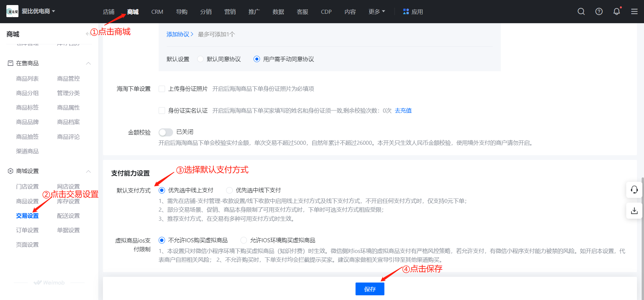This screenshot has height=300, width=644.
Task: Open 配送设置 in sidebar
Action: pyautogui.click(x=68, y=216)
